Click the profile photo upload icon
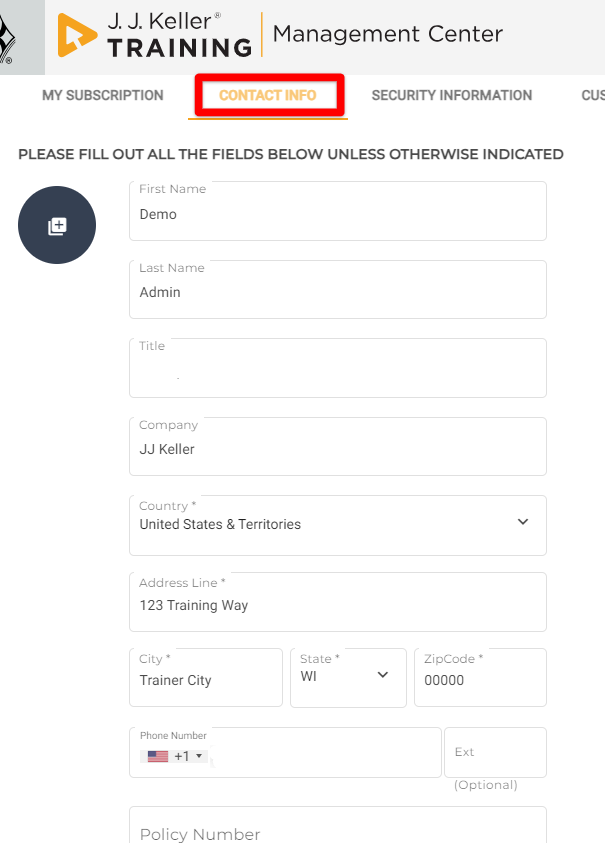 (56, 224)
